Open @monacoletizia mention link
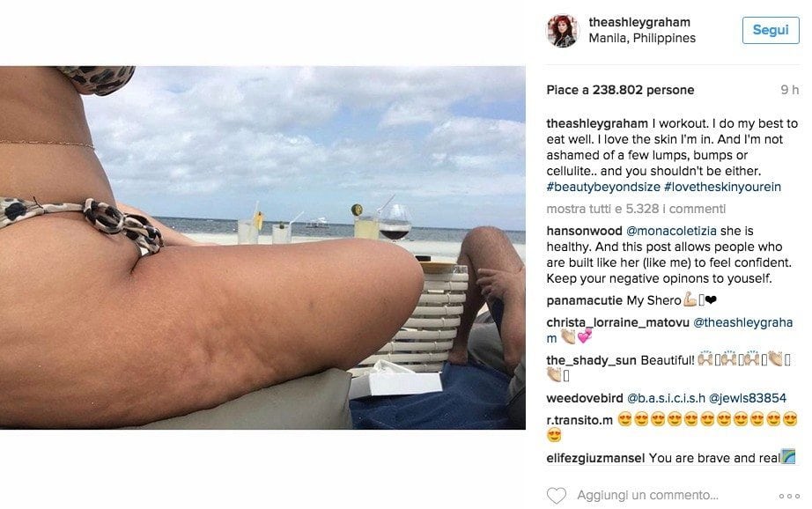The height and width of the screenshot is (509, 812). pos(671,231)
